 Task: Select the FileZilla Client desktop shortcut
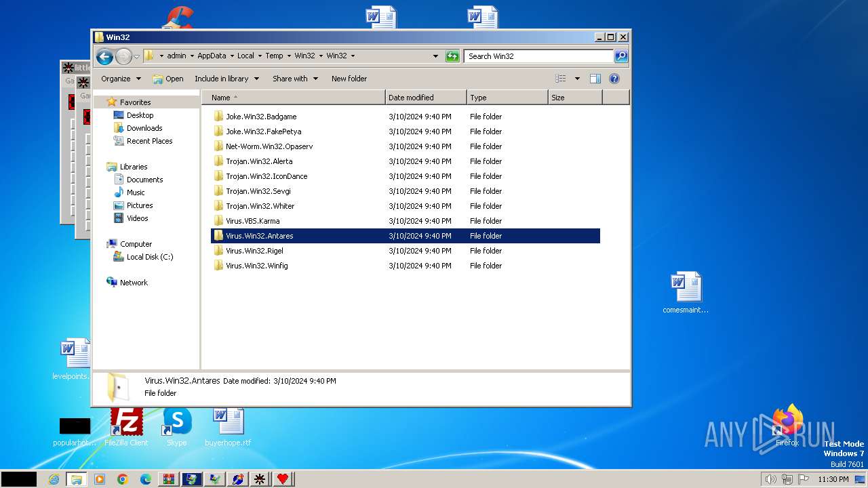(x=126, y=427)
